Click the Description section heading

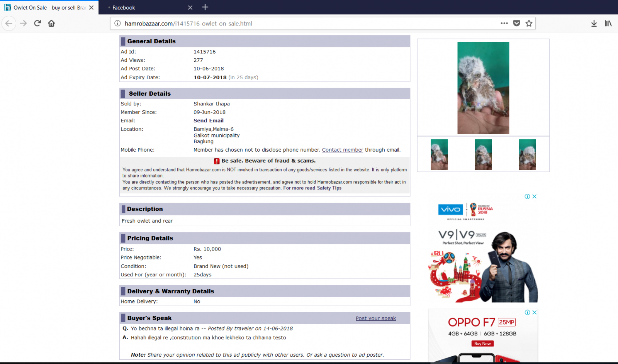tap(145, 209)
